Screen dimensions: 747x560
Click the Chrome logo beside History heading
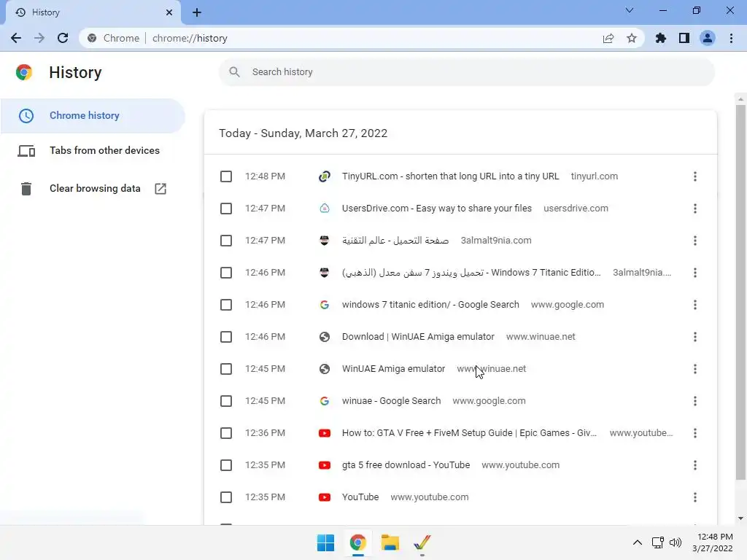coord(24,72)
